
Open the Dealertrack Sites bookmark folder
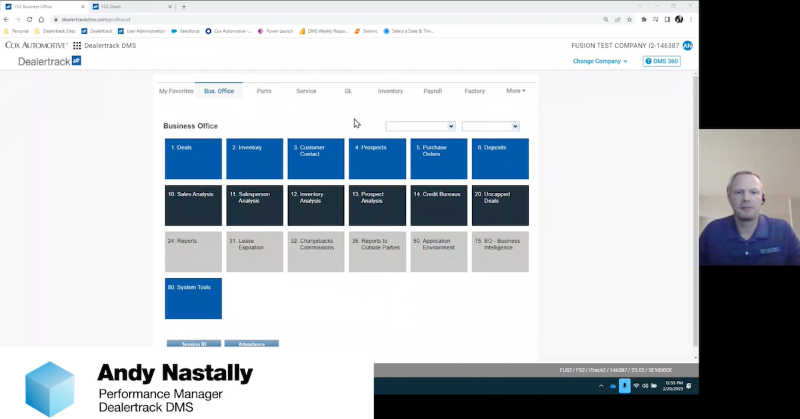55,31
